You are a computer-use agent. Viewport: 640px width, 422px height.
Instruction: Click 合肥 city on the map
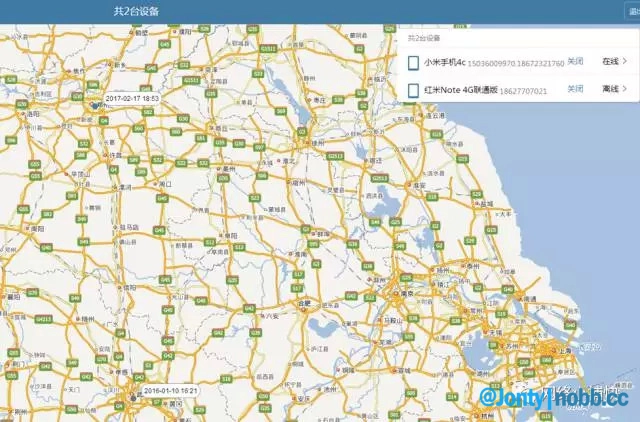302,302
